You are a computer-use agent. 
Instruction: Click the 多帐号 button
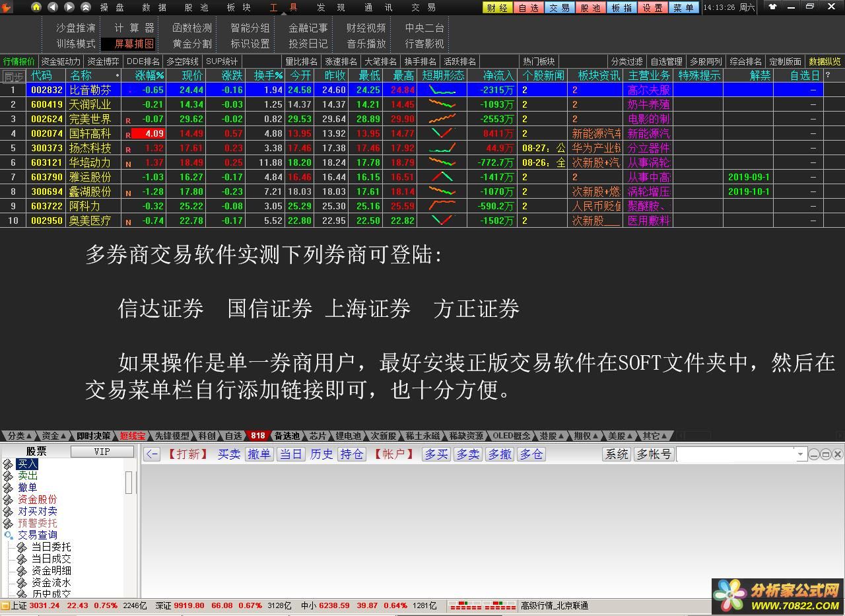[x=654, y=454]
